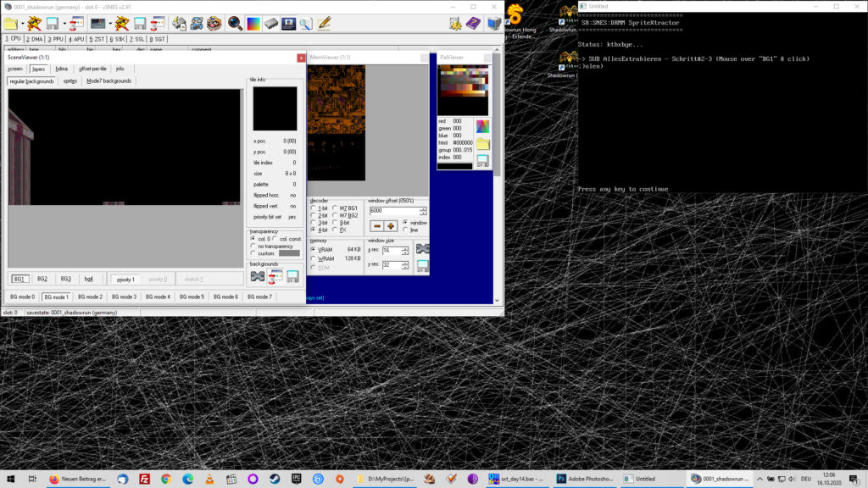Open the scene viewer monitor icon

[288, 23]
